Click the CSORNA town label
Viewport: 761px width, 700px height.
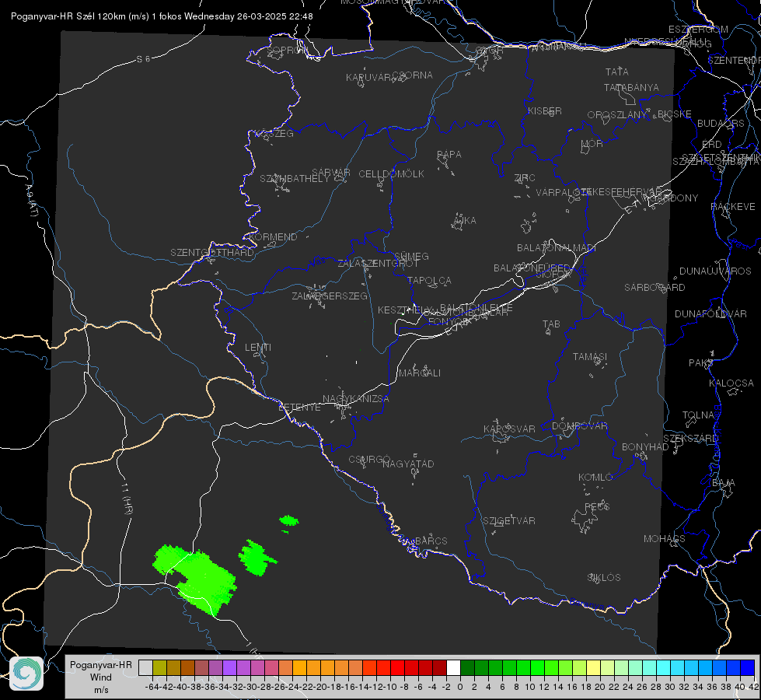click(x=413, y=75)
